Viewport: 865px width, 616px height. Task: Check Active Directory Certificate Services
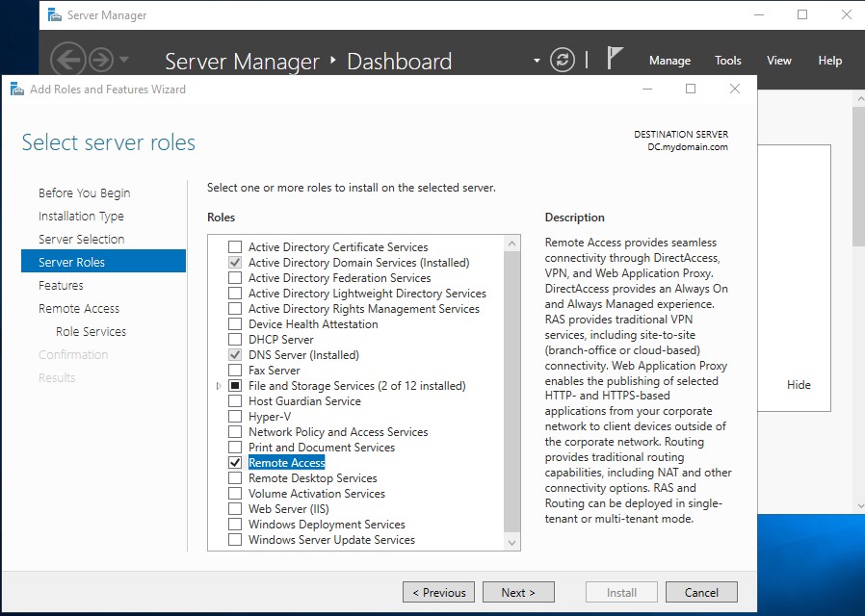(235, 246)
